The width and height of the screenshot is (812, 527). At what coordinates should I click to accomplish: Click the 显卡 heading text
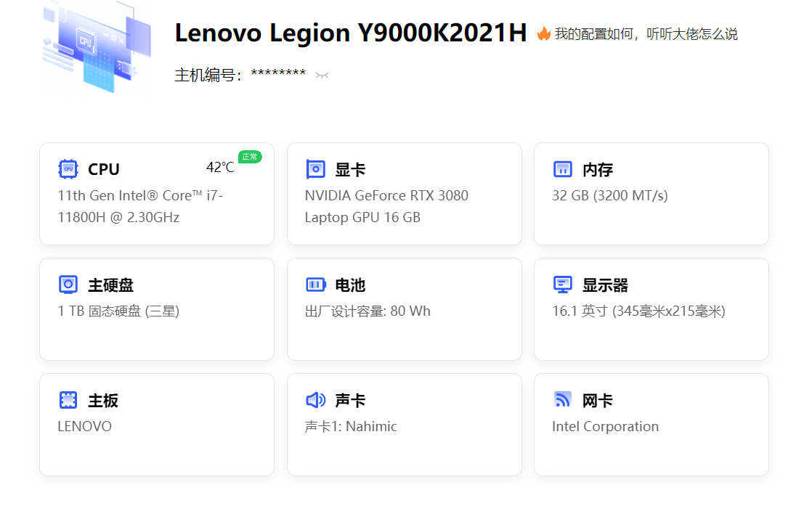point(350,169)
